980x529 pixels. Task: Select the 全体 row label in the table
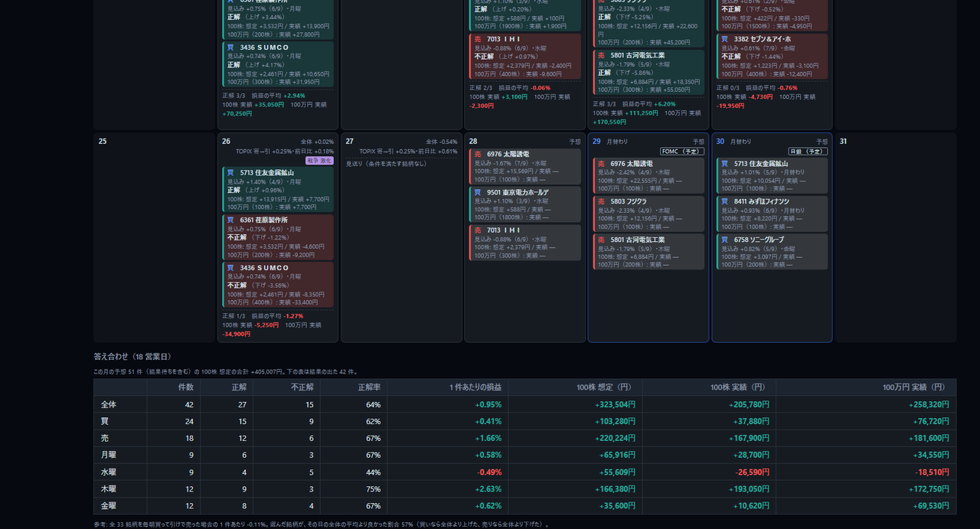pos(109,404)
